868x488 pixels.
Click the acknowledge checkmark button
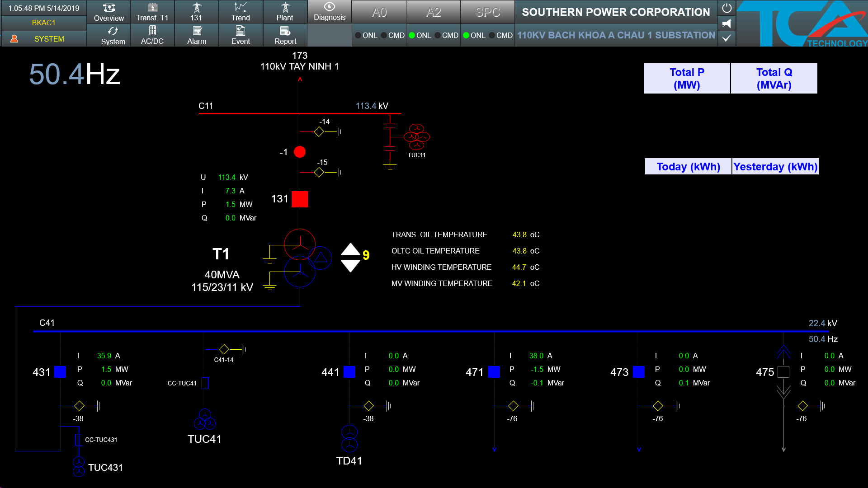726,38
